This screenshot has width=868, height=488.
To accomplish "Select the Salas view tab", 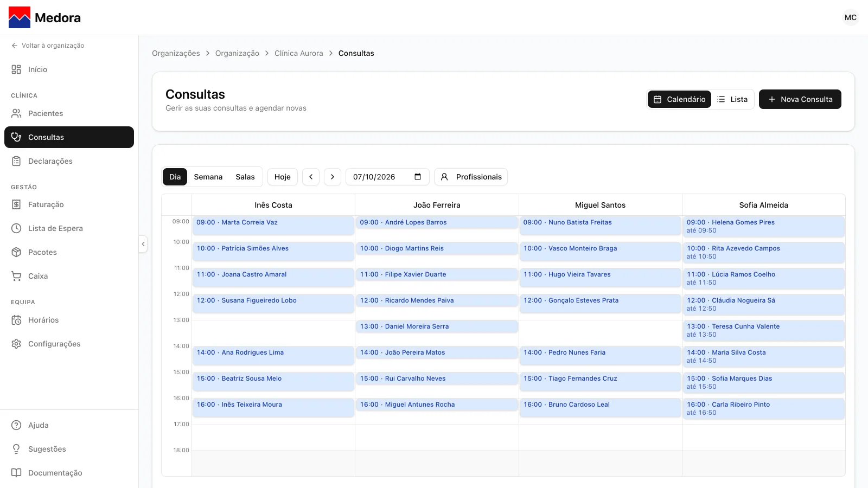I will coord(245,177).
